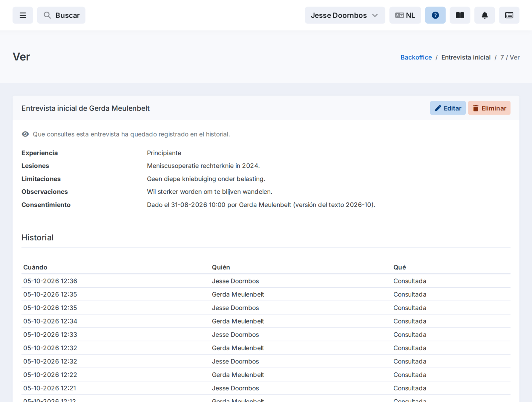Delete the interview with the Eliminar button
The height and width of the screenshot is (402, 532).
coord(489,108)
